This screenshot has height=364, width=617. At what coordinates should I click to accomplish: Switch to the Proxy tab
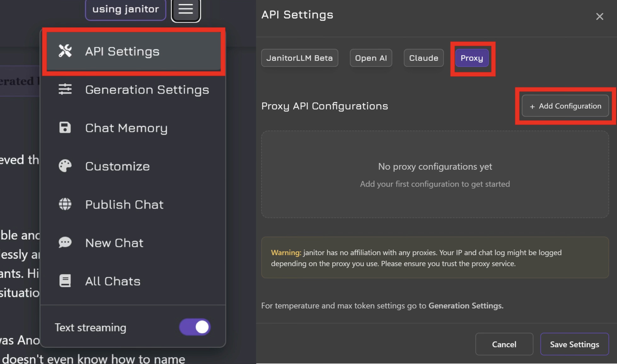tap(472, 58)
